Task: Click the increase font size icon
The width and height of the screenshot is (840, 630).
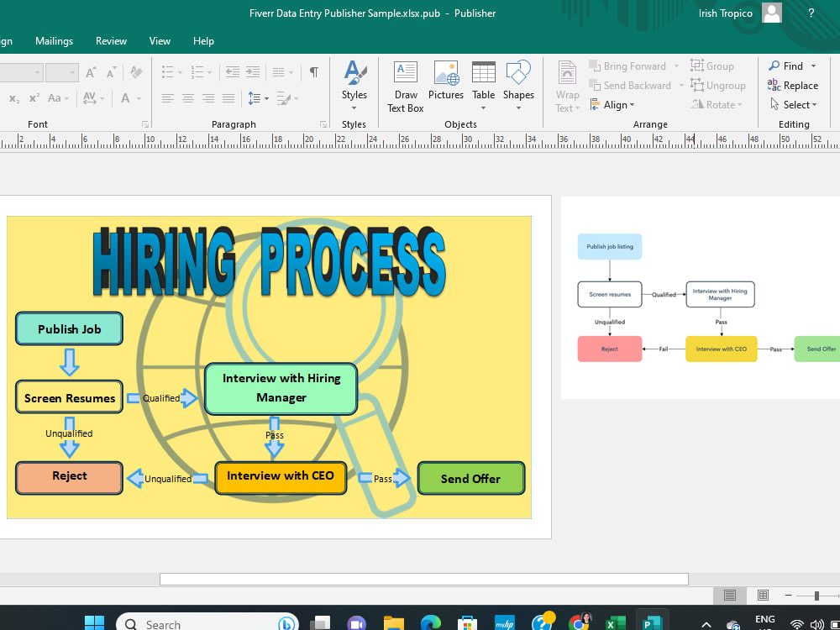Action: point(91,72)
